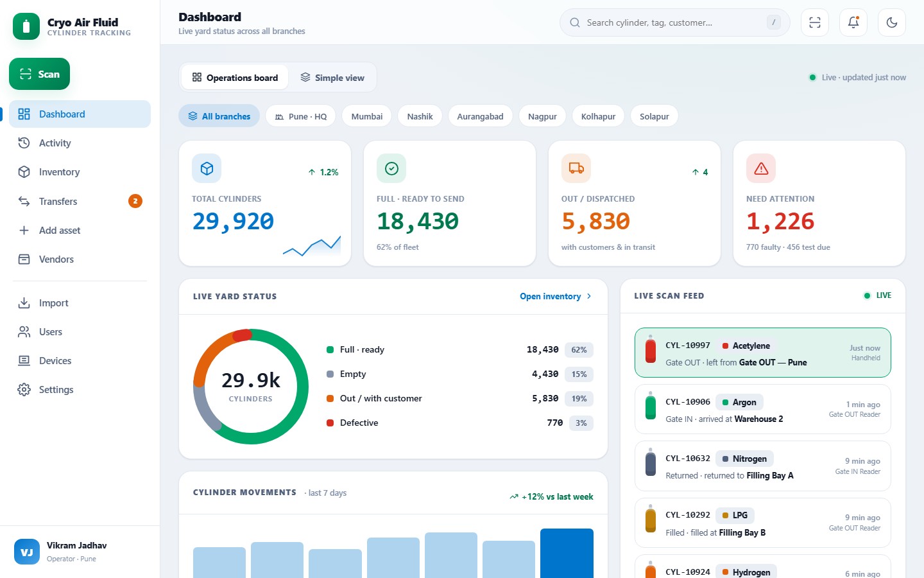This screenshot has width=924, height=578.
Task: Filter by Aurangabad branch
Action: (481, 116)
